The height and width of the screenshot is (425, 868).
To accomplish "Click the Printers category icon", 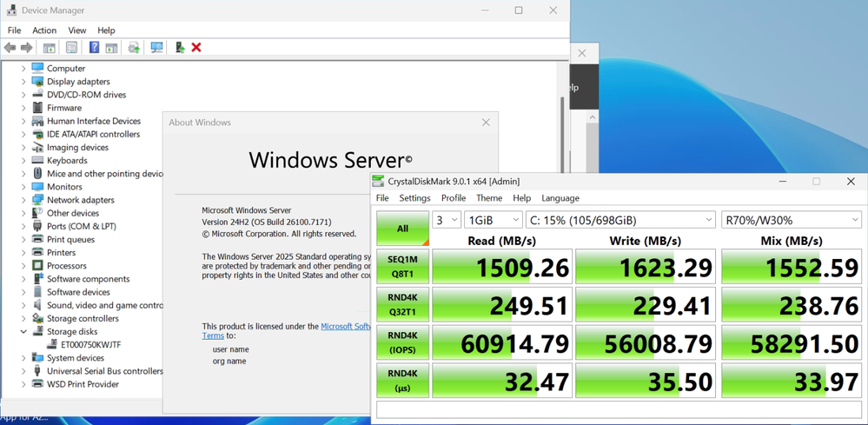I will (37, 253).
